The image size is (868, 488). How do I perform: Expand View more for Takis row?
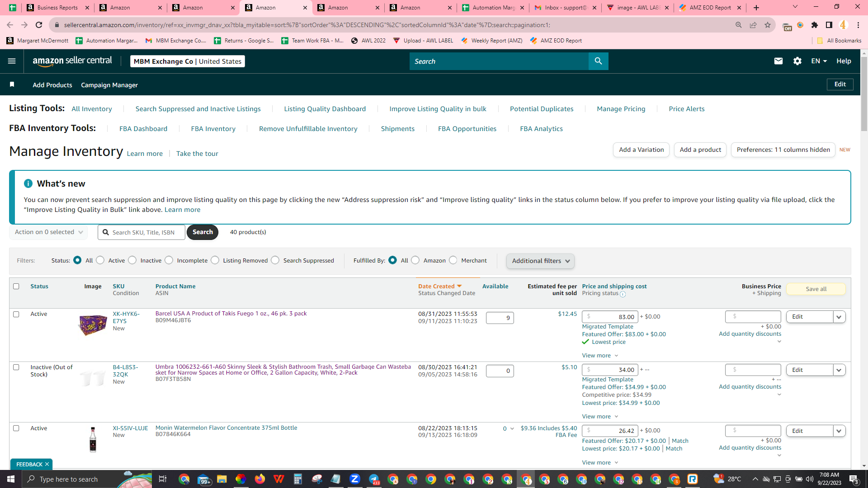[600, 356]
